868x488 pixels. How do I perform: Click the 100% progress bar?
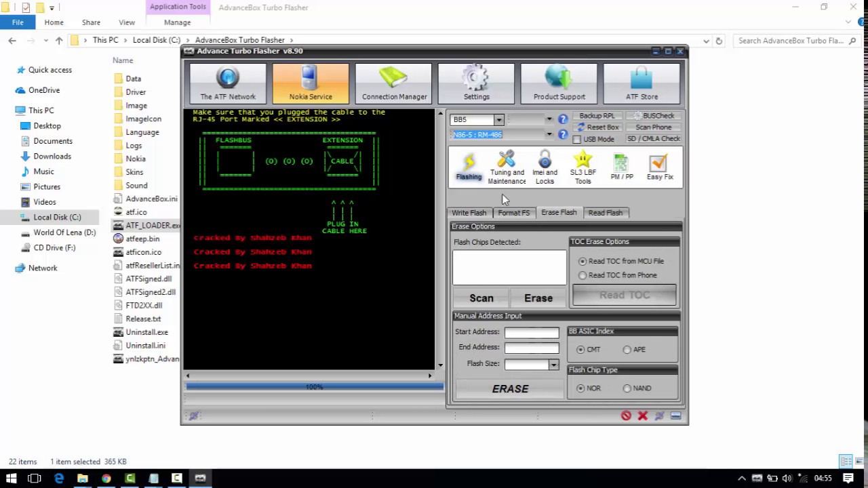(x=315, y=387)
